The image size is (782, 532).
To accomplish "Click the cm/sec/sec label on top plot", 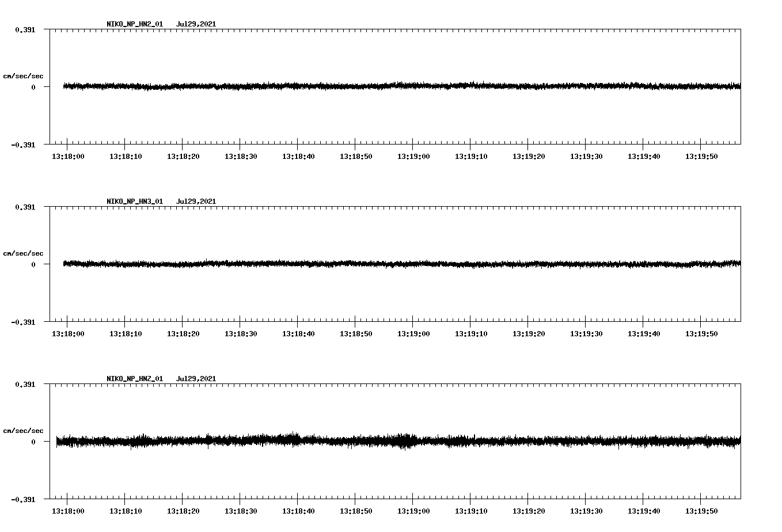I will point(23,75).
